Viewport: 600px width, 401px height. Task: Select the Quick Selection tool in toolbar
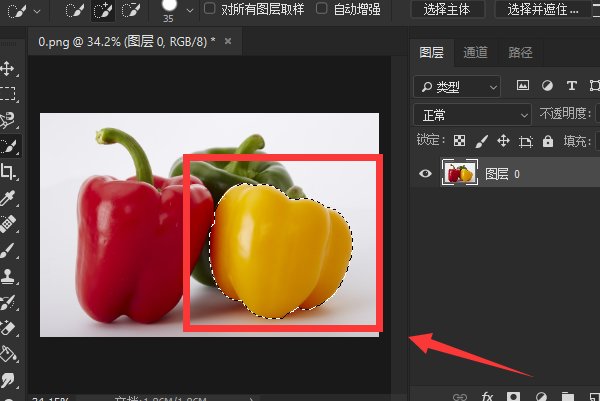pyautogui.click(x=8, y=146)
